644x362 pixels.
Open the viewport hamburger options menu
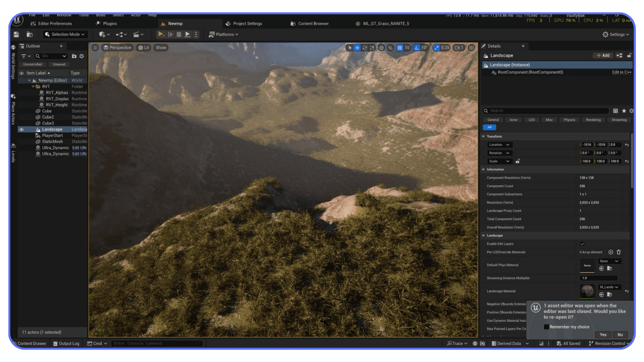click(x=95, y=48)
